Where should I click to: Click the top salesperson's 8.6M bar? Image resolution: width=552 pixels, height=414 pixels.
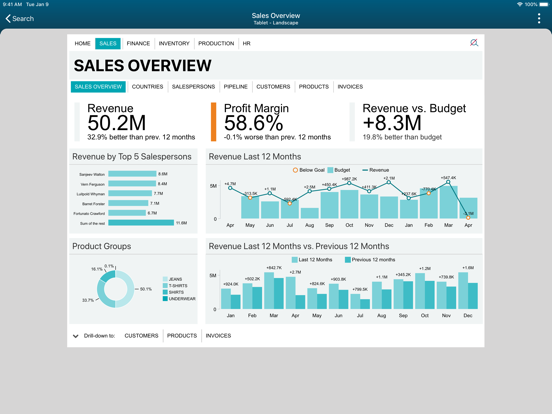(x=132, y=174)
